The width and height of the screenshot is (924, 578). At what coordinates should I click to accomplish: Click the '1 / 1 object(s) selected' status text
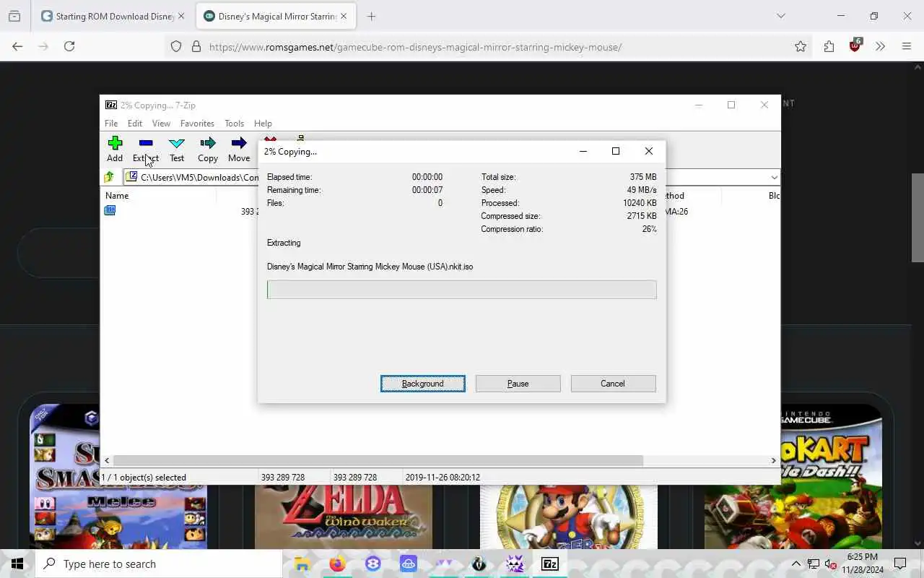pyautogui.click(x=144, y=478)
